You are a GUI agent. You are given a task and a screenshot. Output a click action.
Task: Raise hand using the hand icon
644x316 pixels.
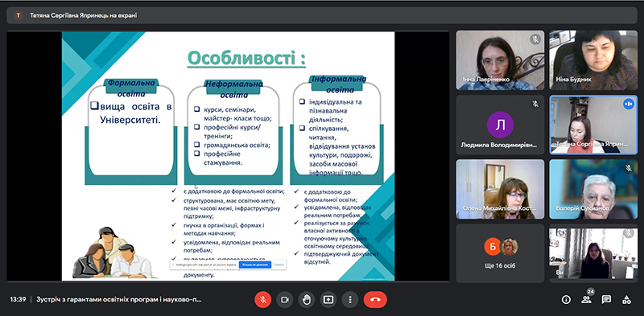point(307,300)
